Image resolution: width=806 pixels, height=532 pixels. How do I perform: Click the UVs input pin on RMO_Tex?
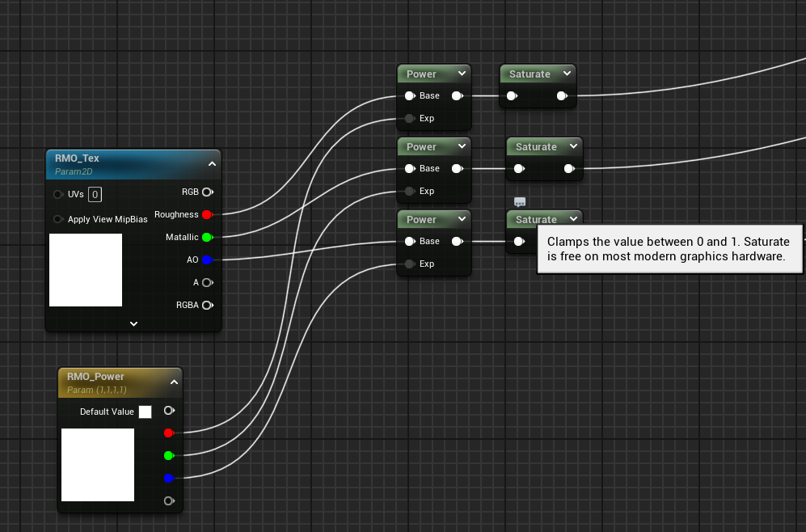pyautogui.click(x=58, y=194)
